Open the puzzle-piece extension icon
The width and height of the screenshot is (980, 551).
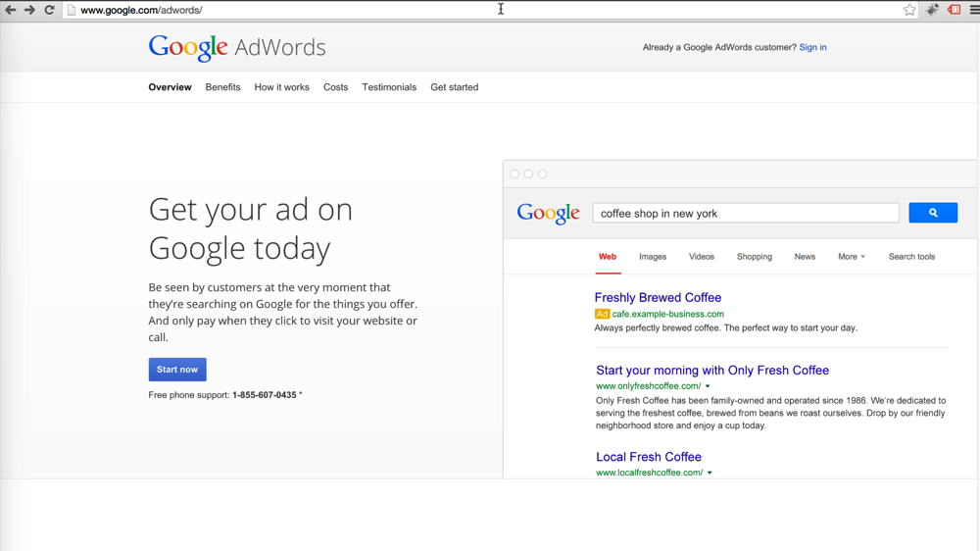coord(932,10)
